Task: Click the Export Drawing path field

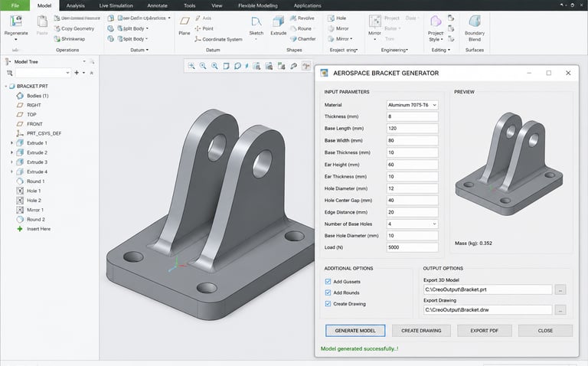Action: 488,310
